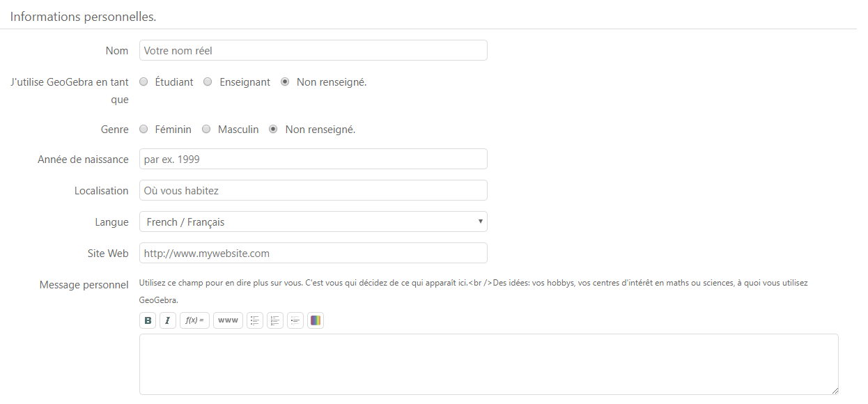Insert a numbered list
Image resolution: width=868 pixels, height=404 pixels.
pyautogui.click(x=275, y=320)
